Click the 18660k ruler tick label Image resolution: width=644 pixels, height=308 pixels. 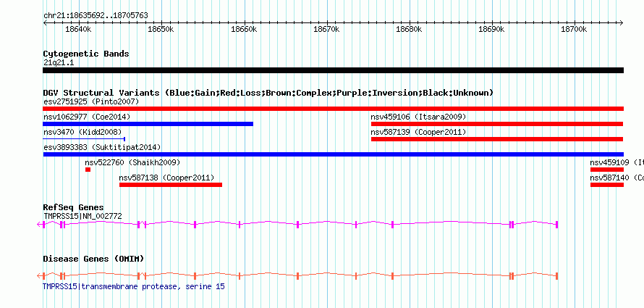[244, 30]
